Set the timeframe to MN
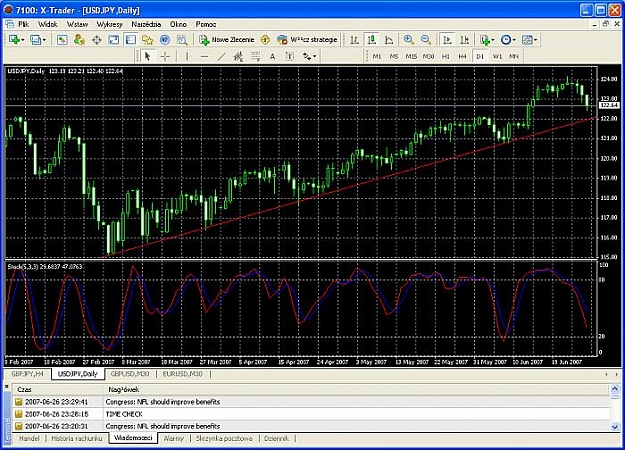The height and width of the screenshot is (450, 625). click(514, 57)
